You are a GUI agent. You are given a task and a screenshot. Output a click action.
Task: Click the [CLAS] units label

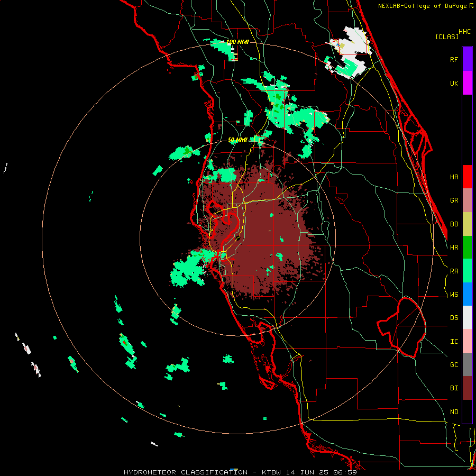tap(447, 36)
